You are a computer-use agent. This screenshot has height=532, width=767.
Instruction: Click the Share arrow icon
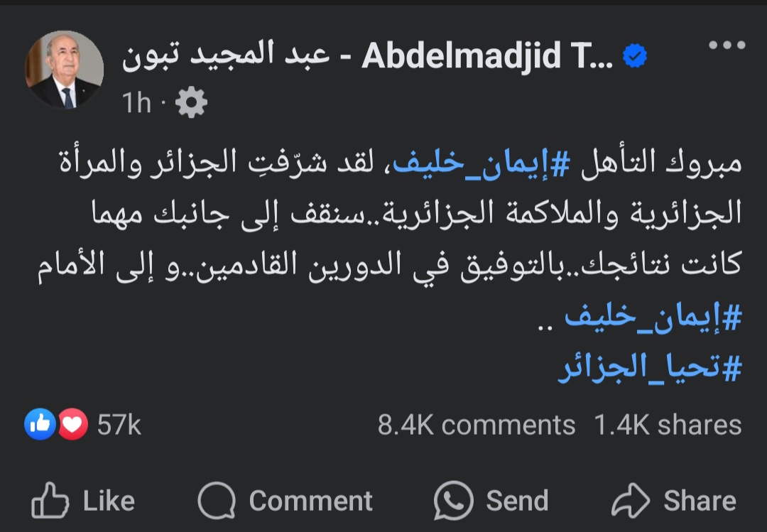(x=630, y=500)
